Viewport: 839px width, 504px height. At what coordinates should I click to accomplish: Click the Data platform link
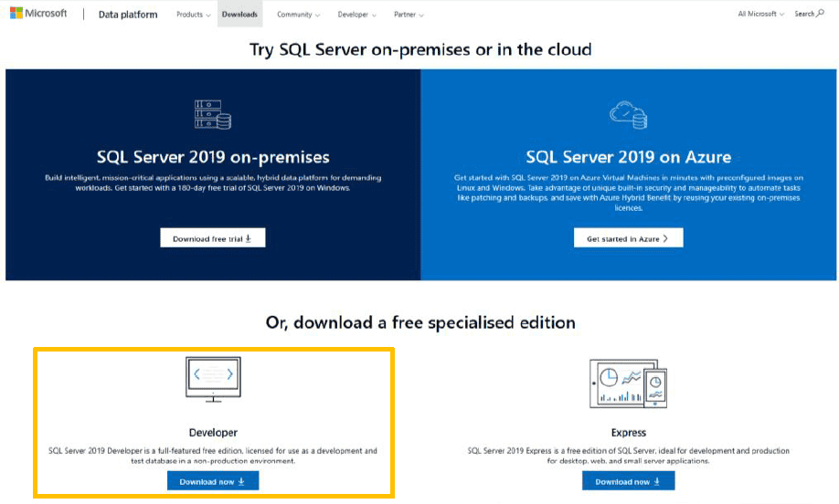(x=127, y=15)
